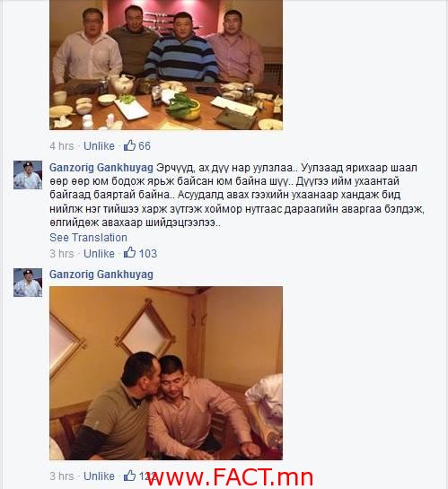Click the 3 hrs timestamp under text comment
This screenshot has width=448, height=489.
point(62,254)
